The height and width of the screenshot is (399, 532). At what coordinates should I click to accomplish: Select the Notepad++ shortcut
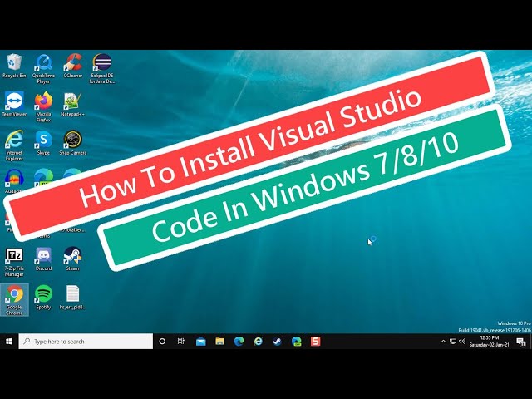(x=72, y=105)
